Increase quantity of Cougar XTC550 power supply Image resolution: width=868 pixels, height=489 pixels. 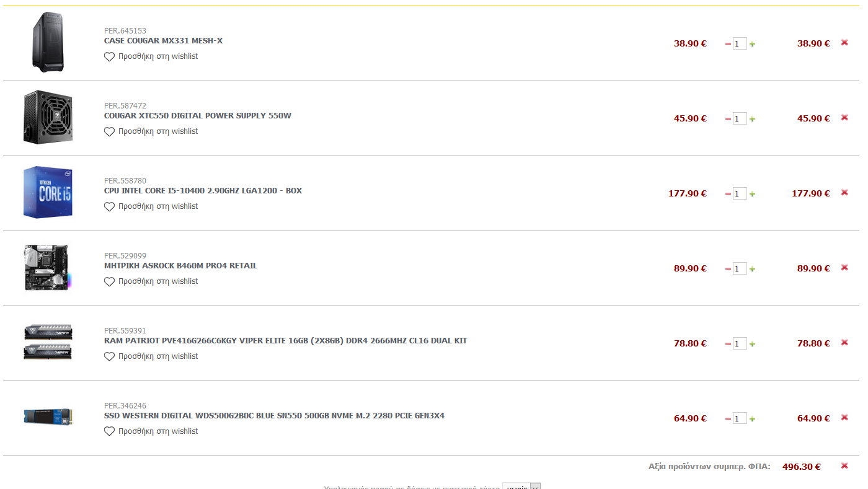click(x=752, y=119)
